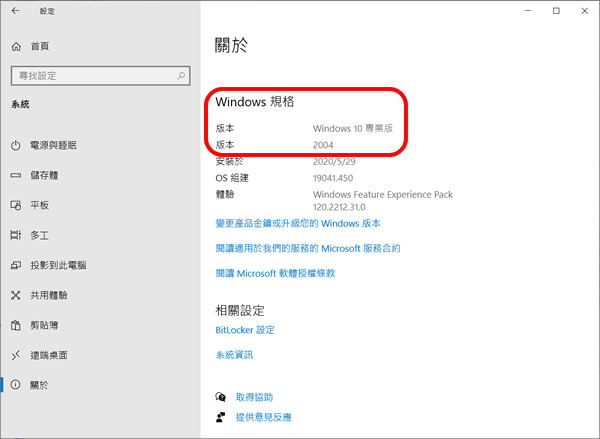The height and width of the screenshot is (439, 600).
Task: Open link 閱讀 Microsoft 軟體授權條款
Action: coord(275,273)
